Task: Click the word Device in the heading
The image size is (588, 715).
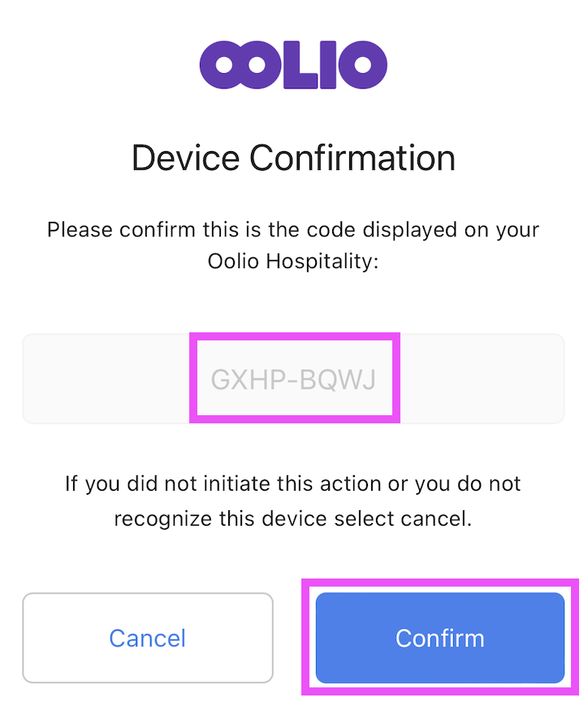Action: [x=185, y=158]
